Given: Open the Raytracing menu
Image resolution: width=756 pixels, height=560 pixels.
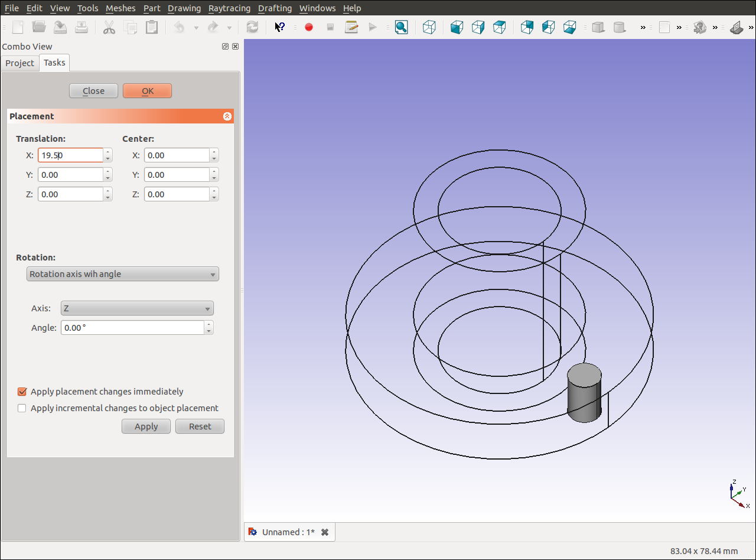Looking at the screenshot, I should coord(229,8).
